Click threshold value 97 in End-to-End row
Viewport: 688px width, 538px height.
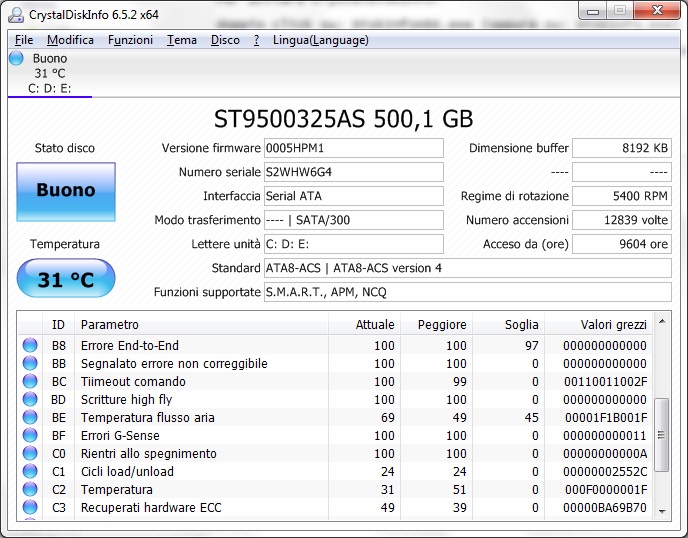(531, 346)
